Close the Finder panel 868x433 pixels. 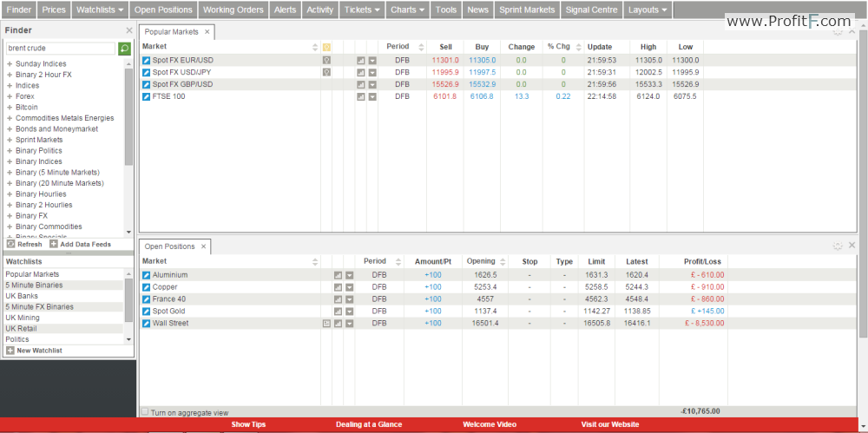(x=129, y=30)
